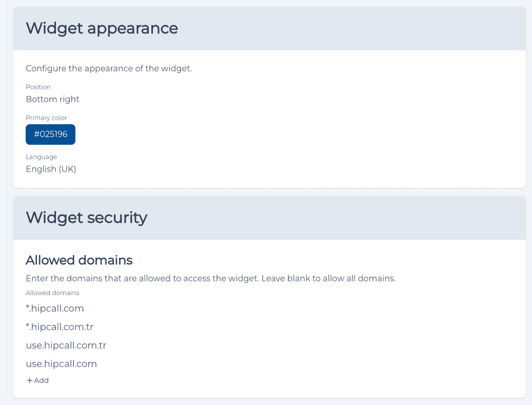Click the Allowed domains subheading
532x405 pixels.
click(x=79, y=260)
